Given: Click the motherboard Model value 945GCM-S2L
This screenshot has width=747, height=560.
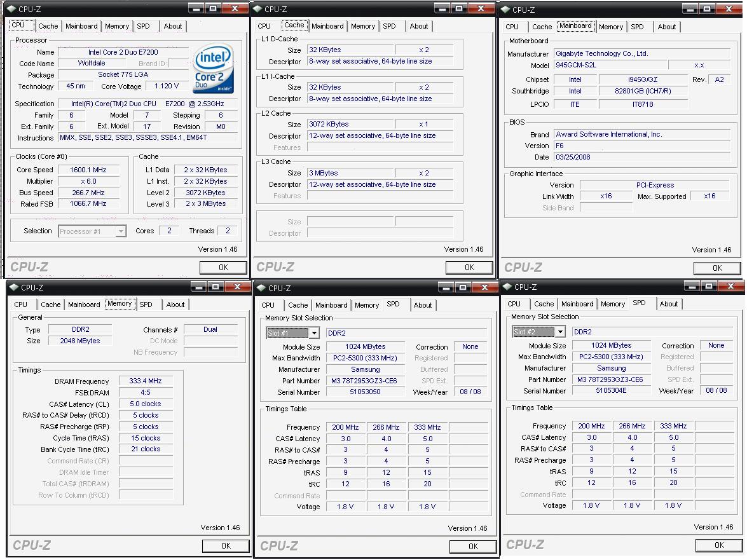Looking at the screenshot, I should (610, 65).
